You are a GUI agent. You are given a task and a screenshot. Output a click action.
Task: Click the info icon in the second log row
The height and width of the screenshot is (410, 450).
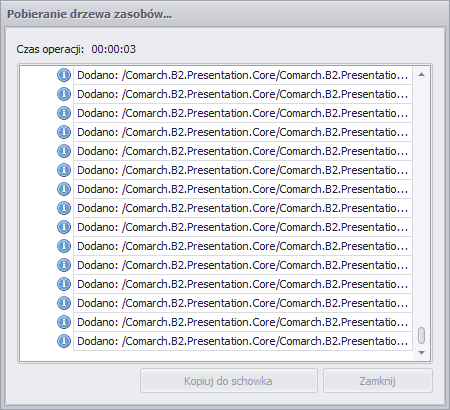(x=64, y=94)
